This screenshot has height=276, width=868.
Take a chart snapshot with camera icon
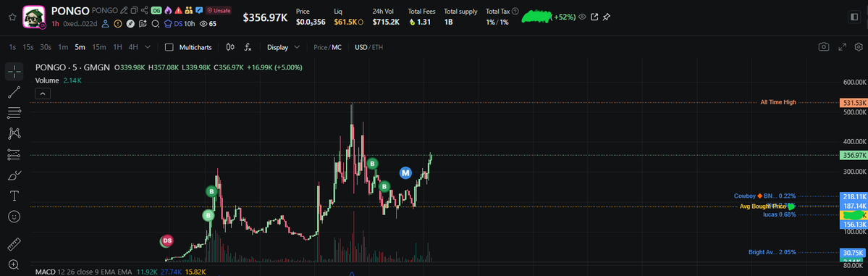(825, 47)
